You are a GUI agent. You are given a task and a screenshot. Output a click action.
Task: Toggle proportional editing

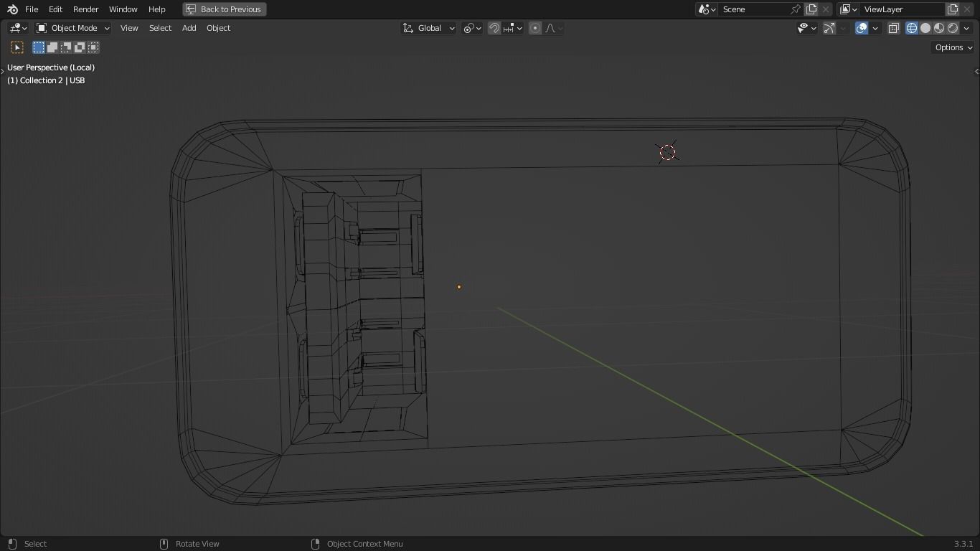coord(535,28)
